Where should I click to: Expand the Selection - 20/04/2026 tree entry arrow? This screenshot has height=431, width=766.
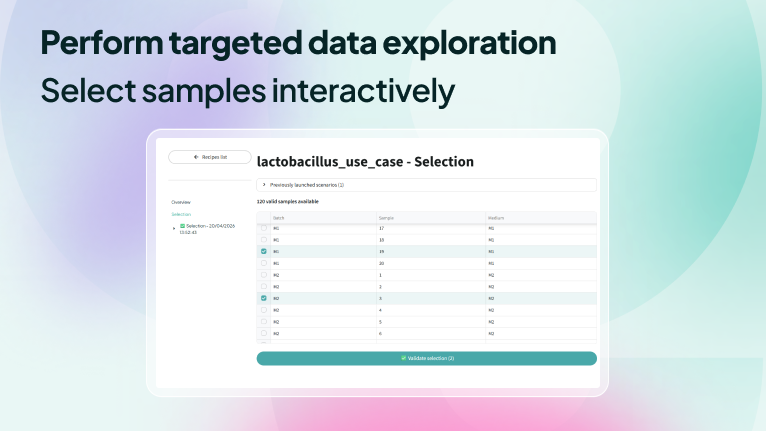[174, 228]
